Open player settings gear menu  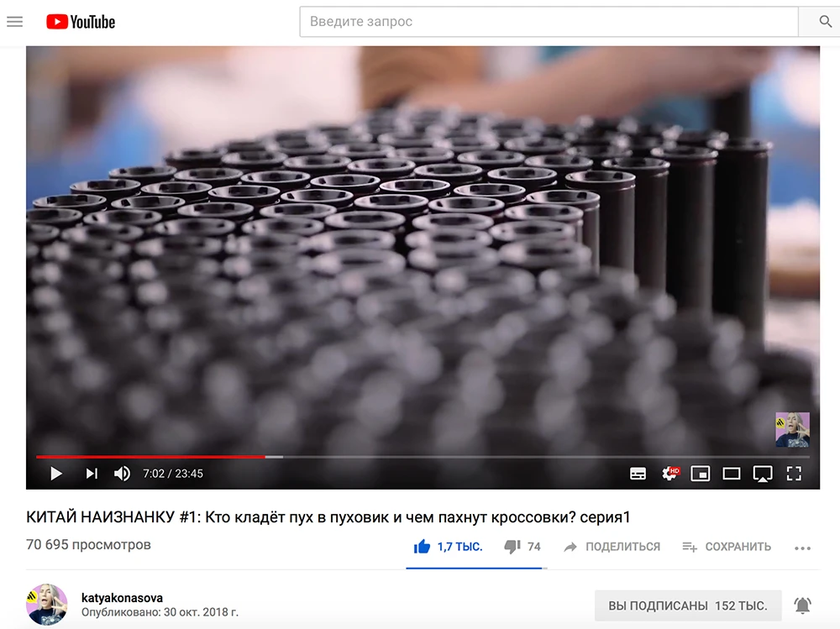pos(669,474)
